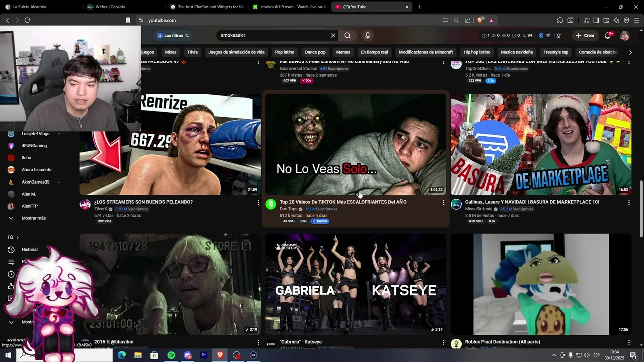The width and height of the screenshot is (644, 362).
Task: Click the YouTube search magnifier button
Action: click(347, 35)
